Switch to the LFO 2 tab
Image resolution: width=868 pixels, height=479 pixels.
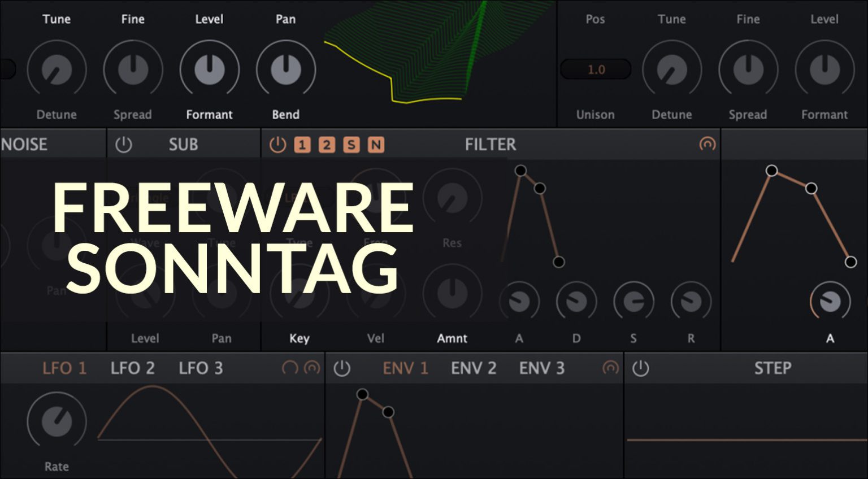133,368
